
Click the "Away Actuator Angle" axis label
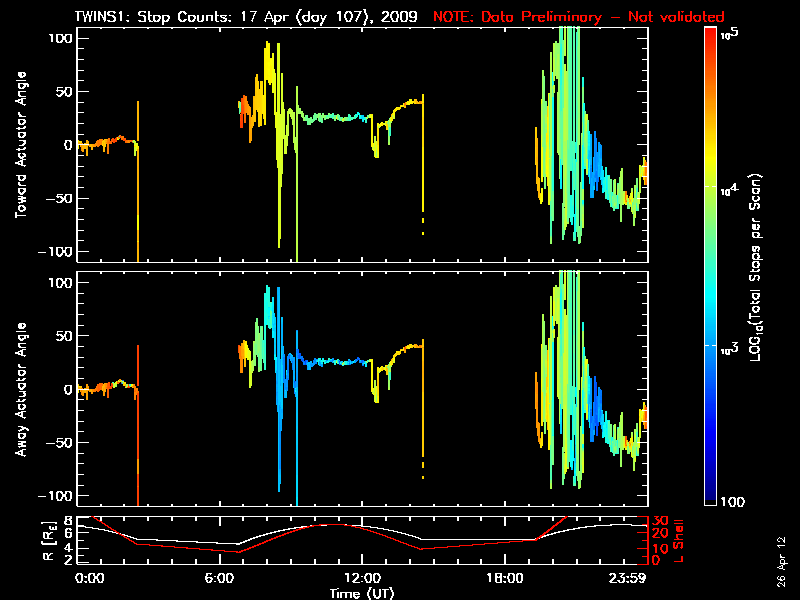[20, 389]
